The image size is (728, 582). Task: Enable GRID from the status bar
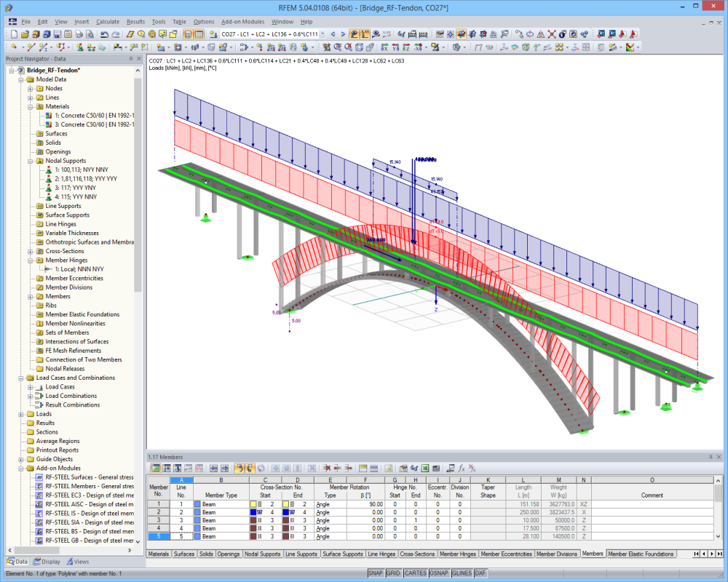(x=393, y=573)
